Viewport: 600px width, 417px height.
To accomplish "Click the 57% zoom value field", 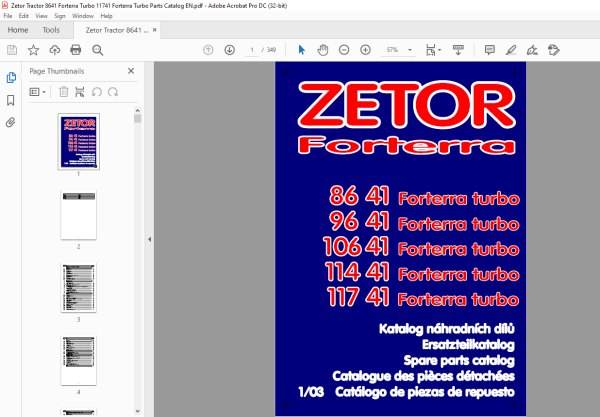I will pyautogui.click(x=392, y=50).
